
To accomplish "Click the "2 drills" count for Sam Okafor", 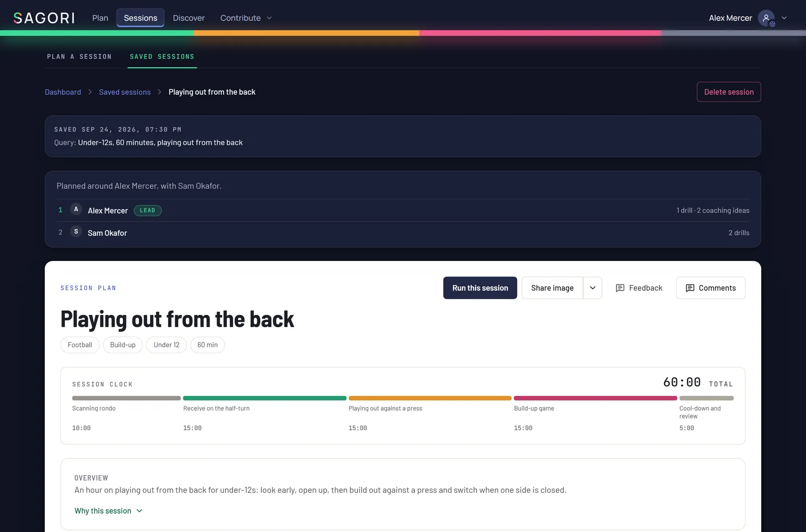I will pos(739,233).
